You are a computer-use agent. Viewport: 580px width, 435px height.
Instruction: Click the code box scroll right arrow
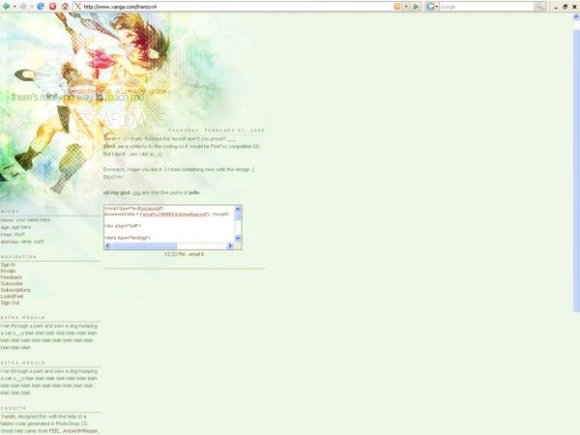(230, 246)
